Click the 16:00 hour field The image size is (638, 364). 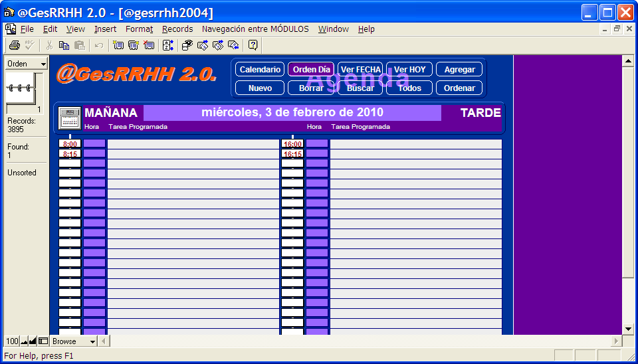(x=292, y=144)
